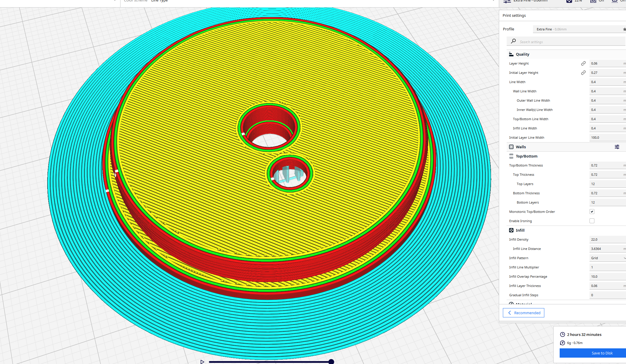Screen dimensions: 626x364
Task: Edit the Top Thickness value
Action: point(608,175)
